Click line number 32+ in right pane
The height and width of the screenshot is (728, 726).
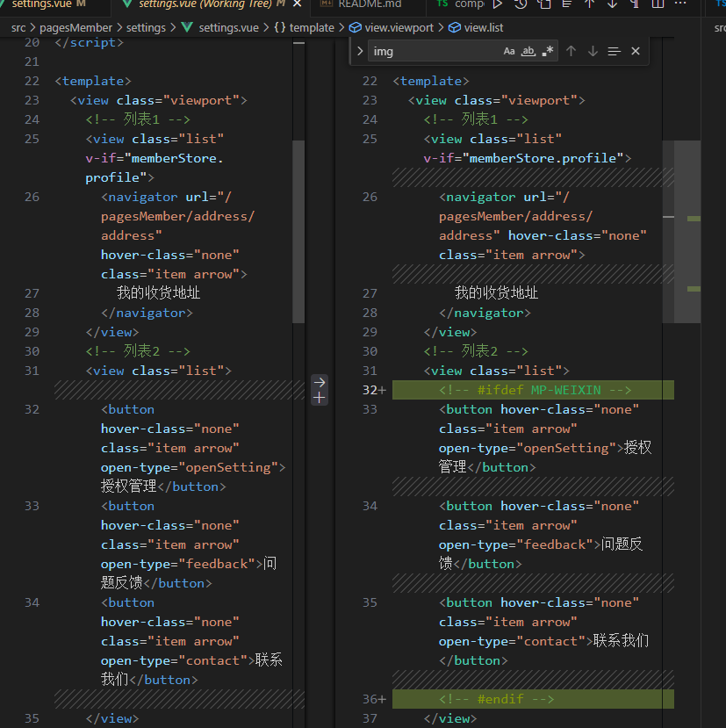coord(374,390)
